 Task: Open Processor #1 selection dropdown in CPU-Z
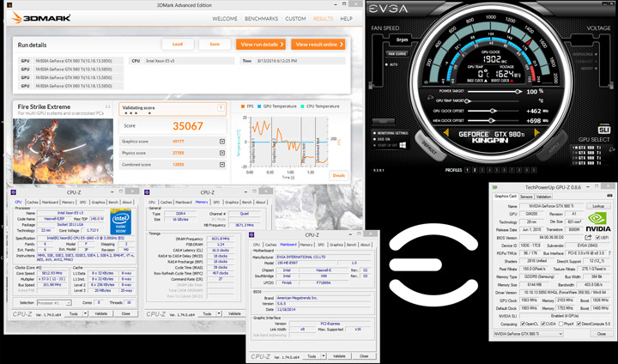point(54,302)
